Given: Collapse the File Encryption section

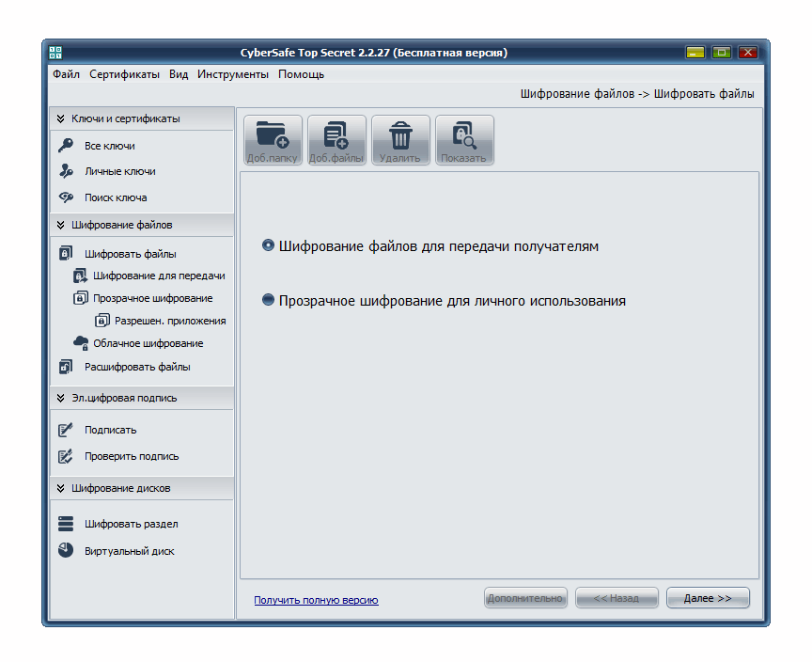Looking at the screenshot, I should [61, 225].
